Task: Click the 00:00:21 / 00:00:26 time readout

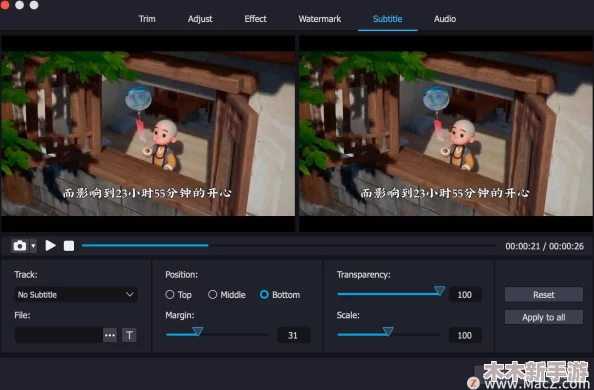Action: click(544, 246)
